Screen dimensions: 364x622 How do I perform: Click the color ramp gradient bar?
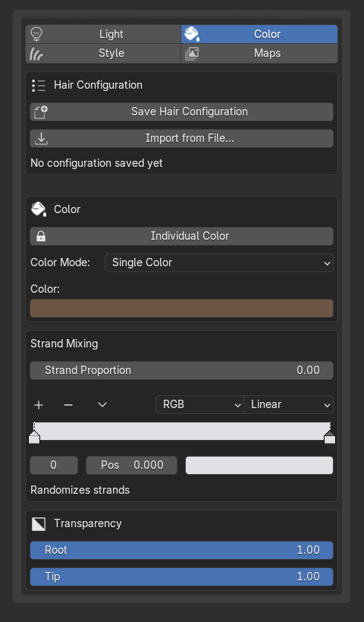tap(181, 431)
